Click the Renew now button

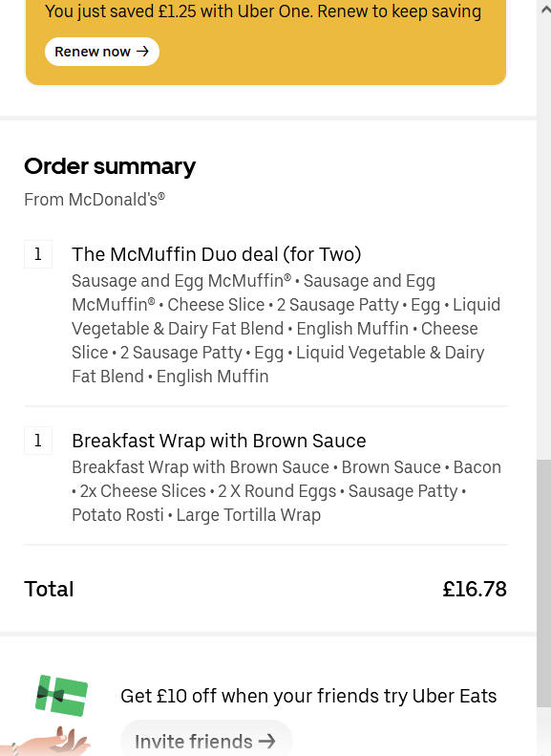102,52
